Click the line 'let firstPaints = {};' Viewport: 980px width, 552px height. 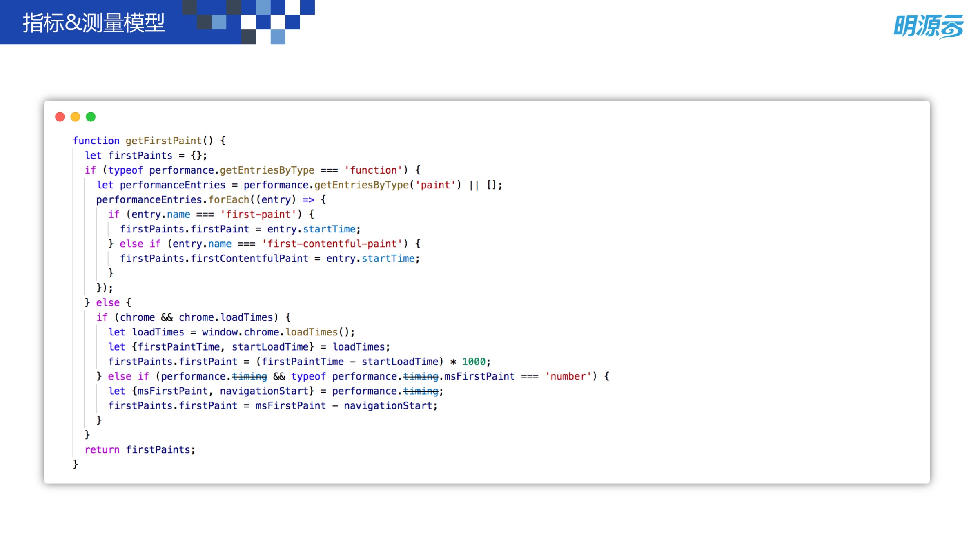point(146,155)
